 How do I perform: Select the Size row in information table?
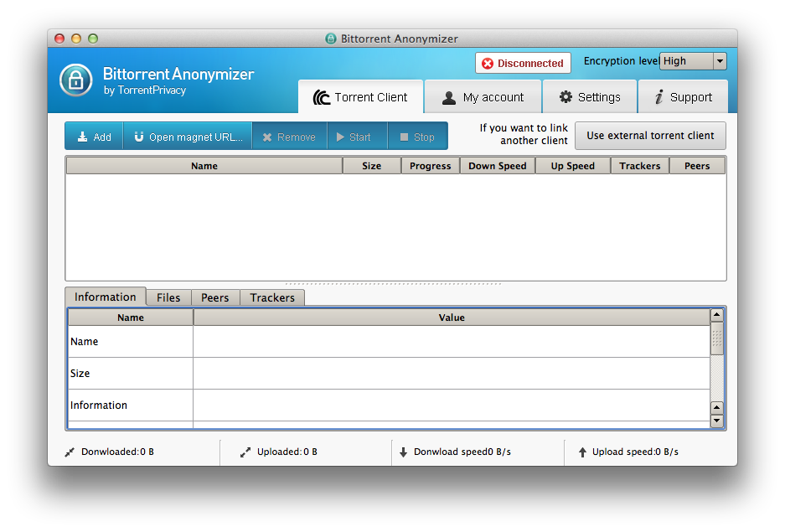click(389, 374)
